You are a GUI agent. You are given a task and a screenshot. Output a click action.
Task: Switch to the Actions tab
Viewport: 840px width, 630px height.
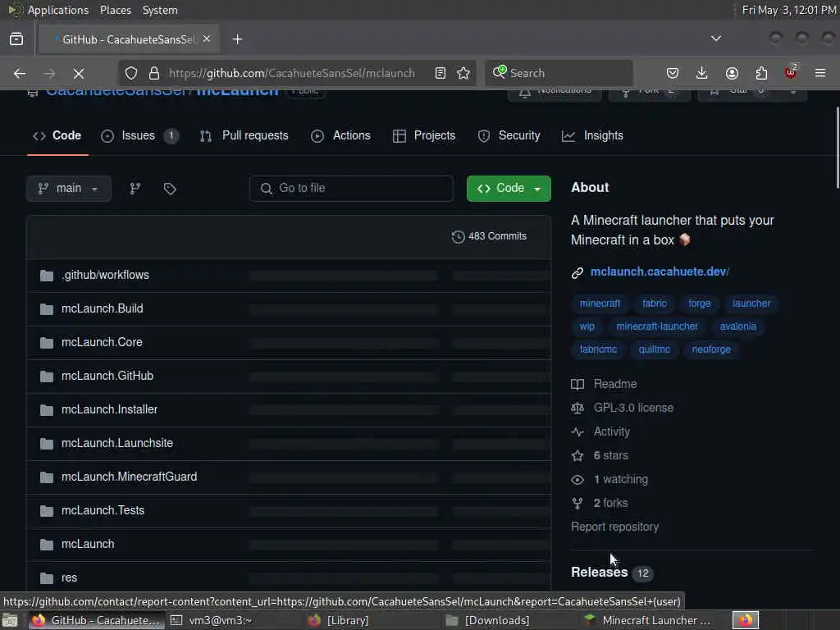point(340,135)
